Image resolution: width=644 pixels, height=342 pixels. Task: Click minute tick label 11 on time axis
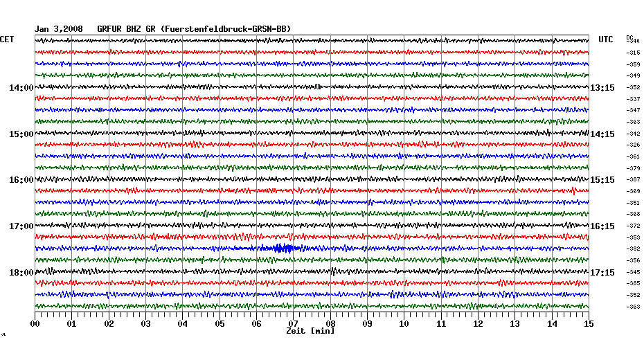pos(441,323)
